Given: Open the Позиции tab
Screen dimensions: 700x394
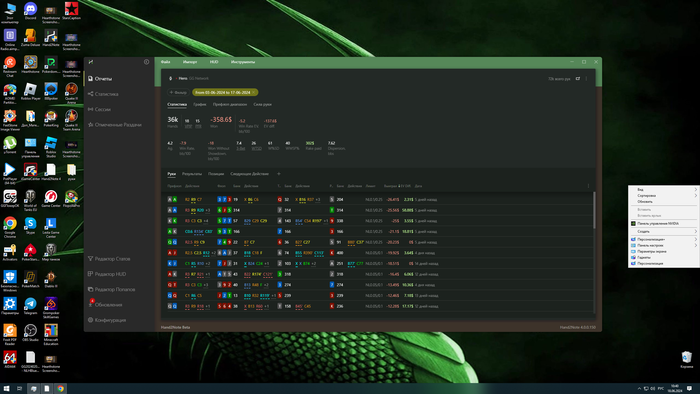Looking at the screenshot, I should coord(216,174).
